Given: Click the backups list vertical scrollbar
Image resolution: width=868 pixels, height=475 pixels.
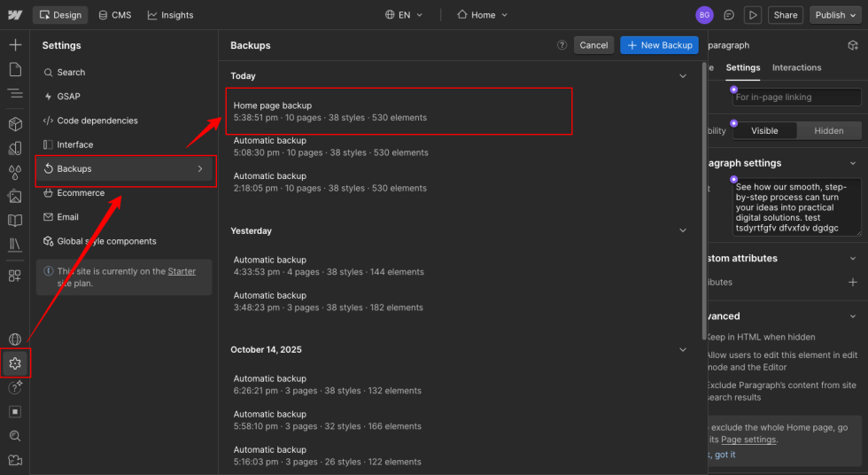Looking at the screenshot, I should (704, 200).
